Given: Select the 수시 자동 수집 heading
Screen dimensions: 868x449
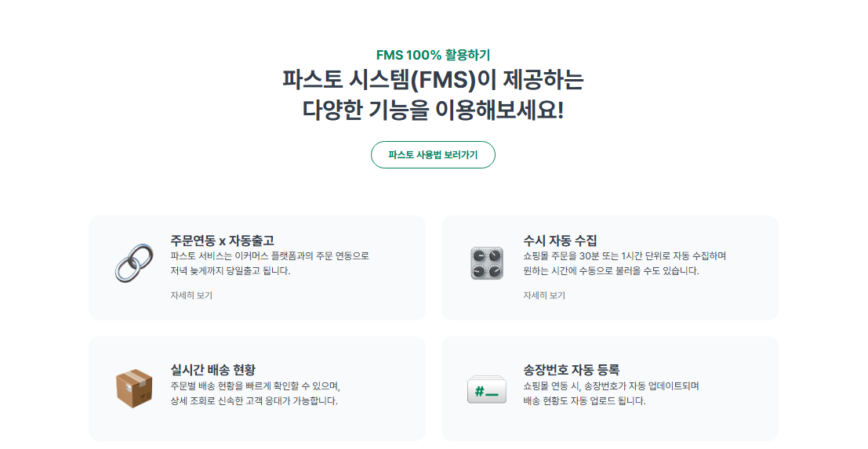Looking at the screenshot, I should (560, 241).
